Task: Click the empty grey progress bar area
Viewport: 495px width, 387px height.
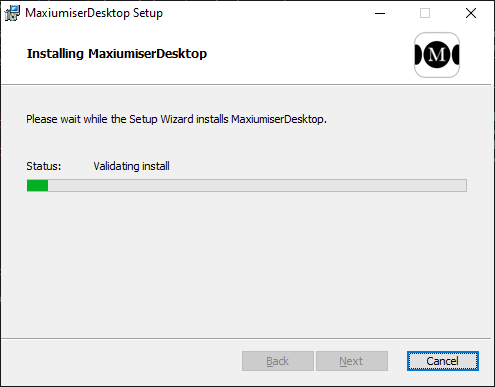Action: (257, 186)
